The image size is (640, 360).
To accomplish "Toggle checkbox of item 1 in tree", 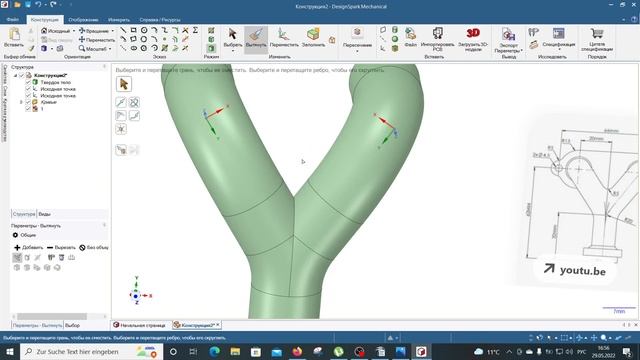I will click(28, 109).
